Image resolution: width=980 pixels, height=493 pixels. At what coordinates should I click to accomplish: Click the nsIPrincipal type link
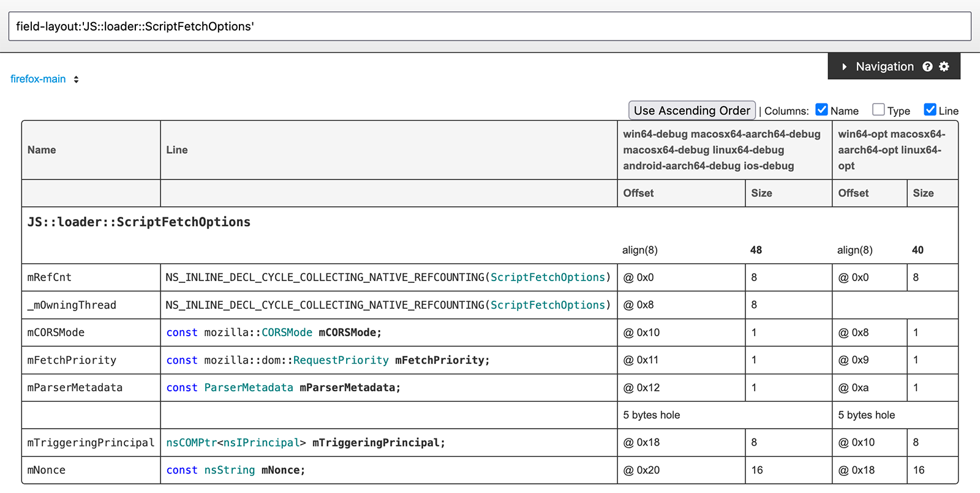(x=261, y=443)
